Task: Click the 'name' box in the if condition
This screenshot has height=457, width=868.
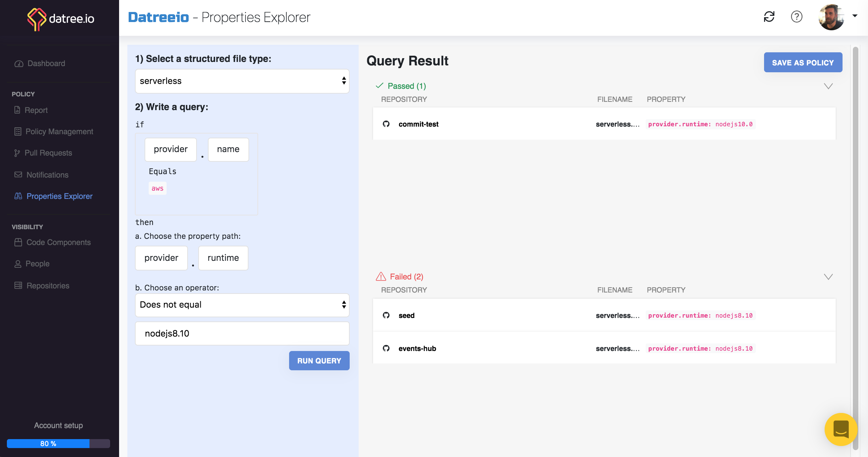Action: click(228, 149)
